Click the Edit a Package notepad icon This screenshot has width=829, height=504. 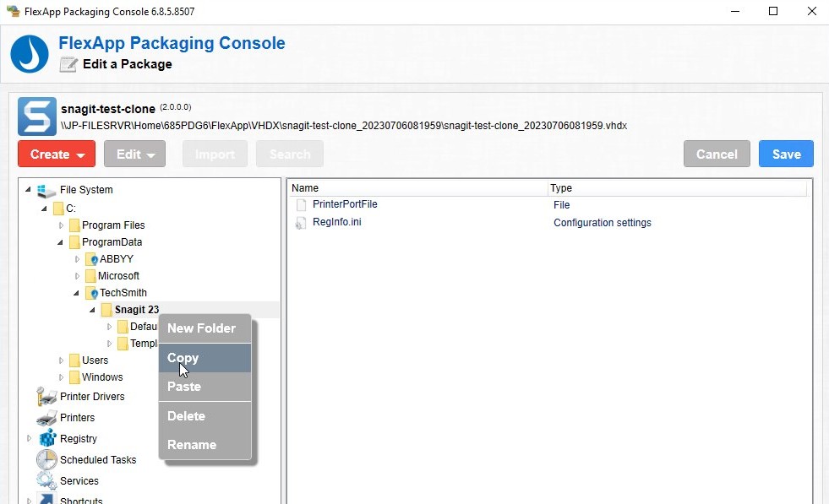click(68, 64)
